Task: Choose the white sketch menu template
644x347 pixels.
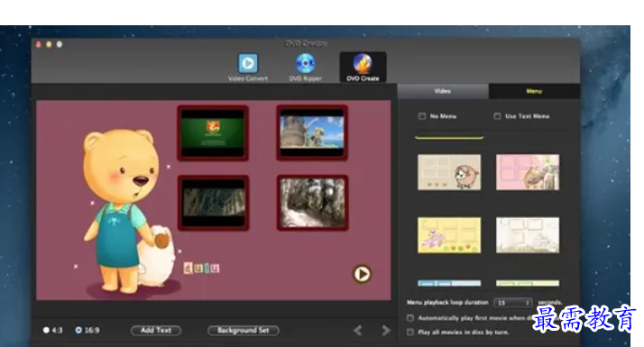Action: 528,235
